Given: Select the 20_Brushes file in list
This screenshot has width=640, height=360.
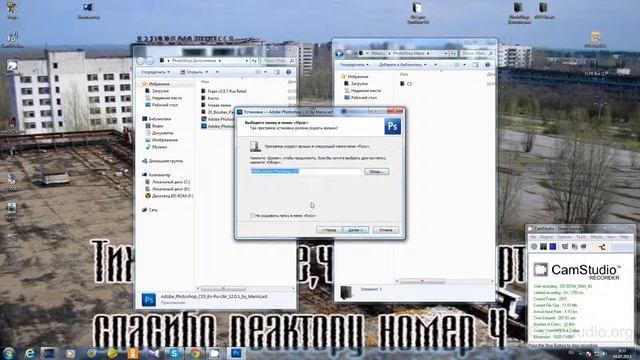Looking at the screenshot, I should 218,112.
